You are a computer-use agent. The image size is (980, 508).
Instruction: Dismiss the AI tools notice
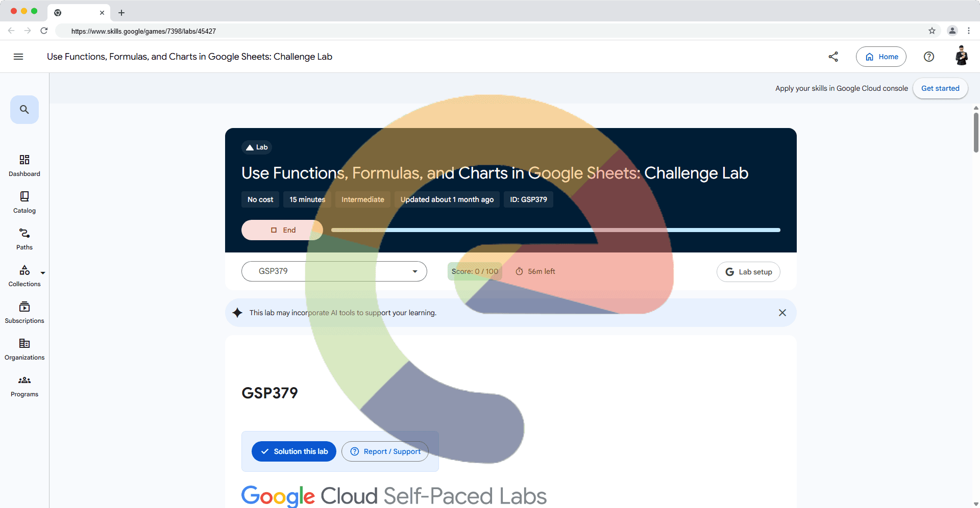[x=782, y=313]
